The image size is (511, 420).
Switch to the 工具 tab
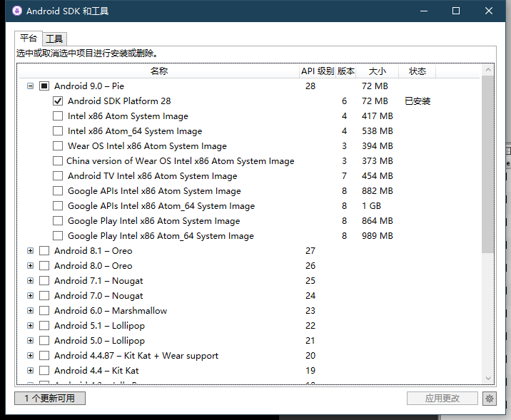coord(54,39)
